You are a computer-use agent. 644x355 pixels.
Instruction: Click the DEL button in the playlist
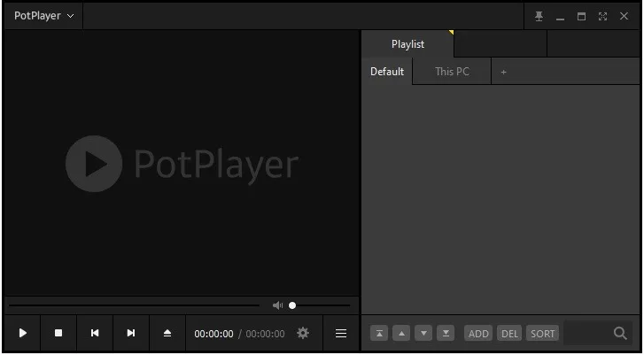point(509,333)
